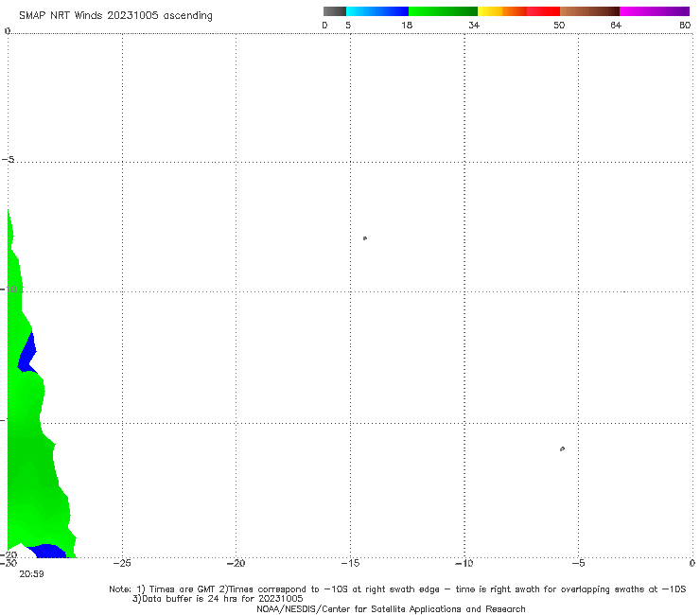
Task: Click the NOAA/NESDIS credit line
Action: point(391,608)
